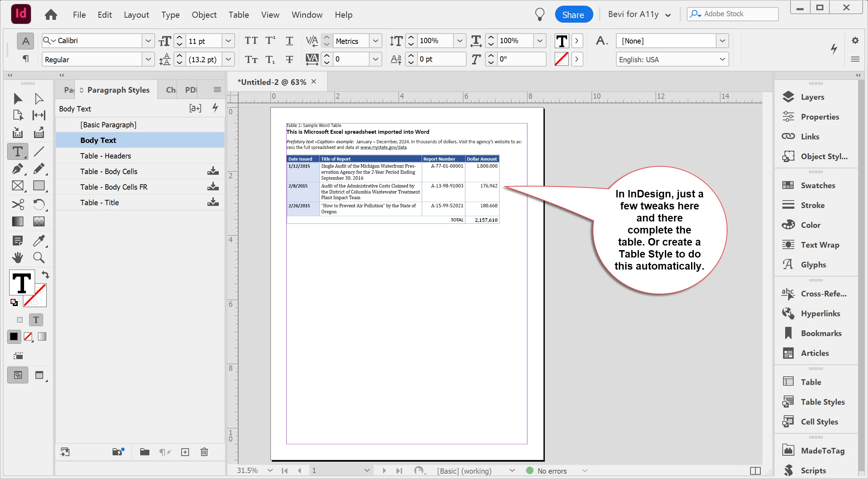This screenshot has width=868, height=479.
Task: Click the black fill color swatch
Action: pyautogui.click(x=14, y=336)
